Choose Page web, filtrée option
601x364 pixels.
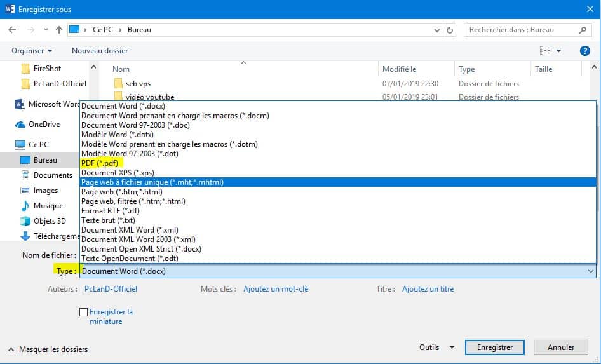338,201
